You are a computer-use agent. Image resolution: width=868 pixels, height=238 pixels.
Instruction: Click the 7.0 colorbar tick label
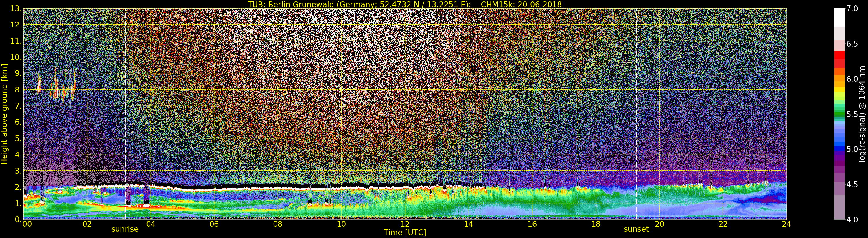852,9
